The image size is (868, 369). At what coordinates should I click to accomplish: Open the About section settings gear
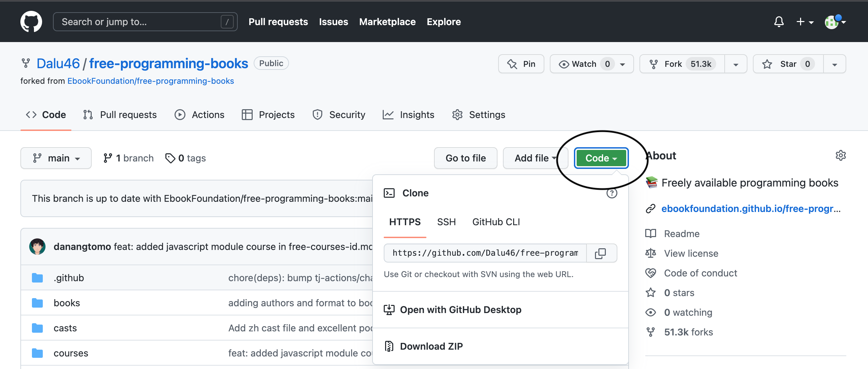[840, 156]
